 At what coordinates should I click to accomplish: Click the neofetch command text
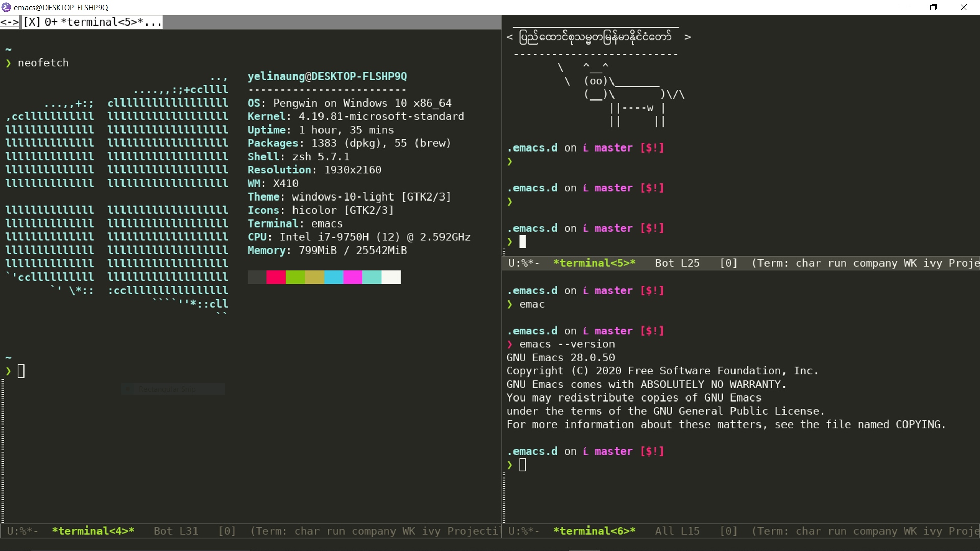point(43,63)
